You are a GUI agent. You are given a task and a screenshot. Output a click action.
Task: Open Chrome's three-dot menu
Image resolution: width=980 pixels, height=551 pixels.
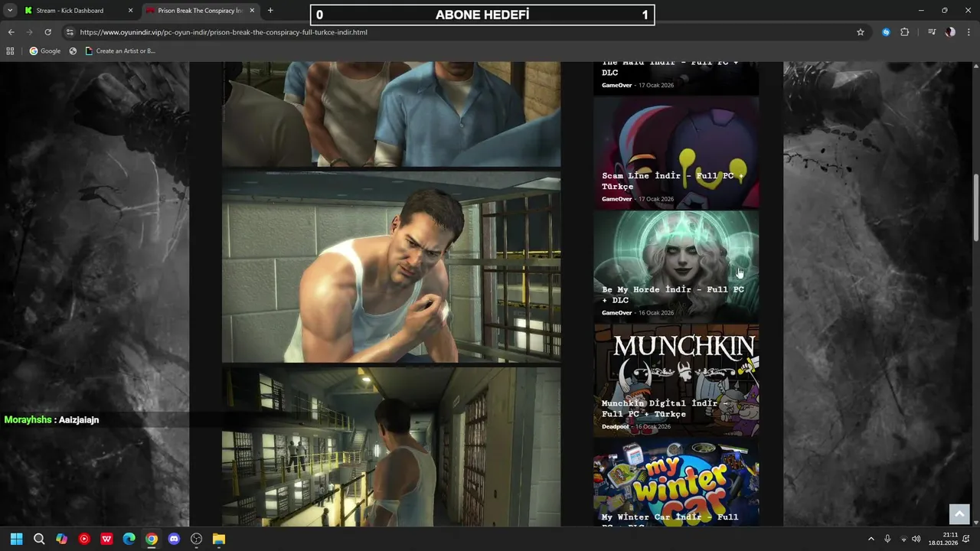969,32
